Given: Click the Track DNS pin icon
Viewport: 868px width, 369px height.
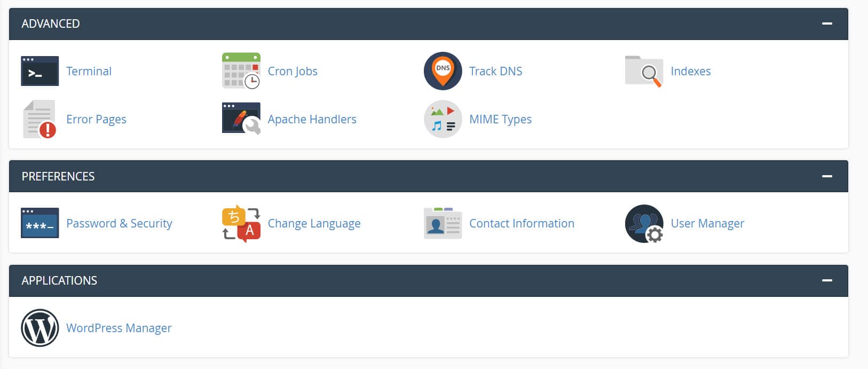Looking at the screenshot, I should [x=443, y=71].
